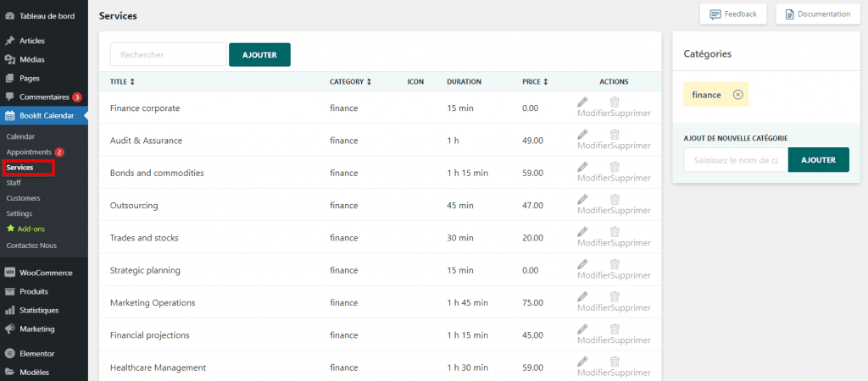
Task: Remove the finance category tag
Action: (737, 95)
